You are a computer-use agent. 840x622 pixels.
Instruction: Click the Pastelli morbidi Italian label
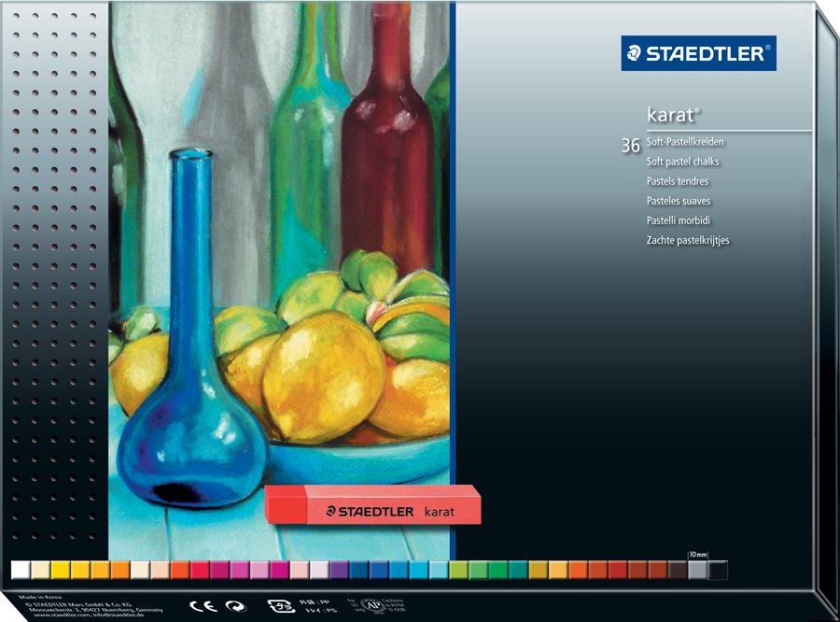click(680, 220)
